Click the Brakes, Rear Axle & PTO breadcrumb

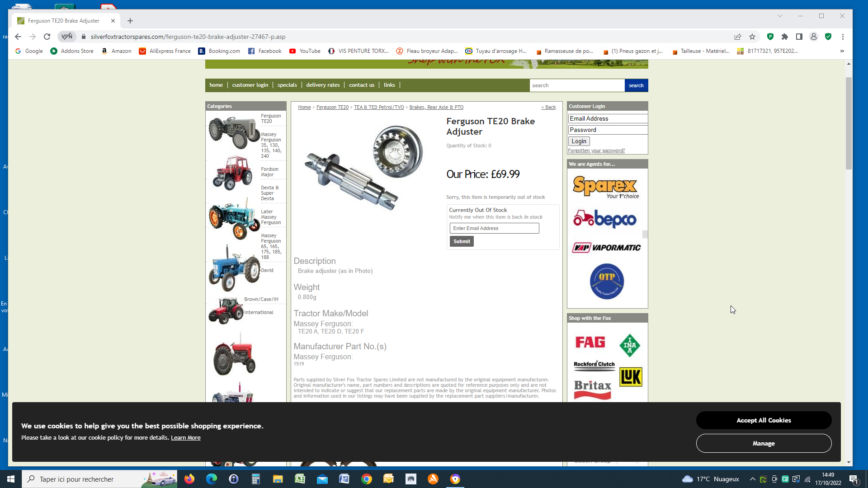coord(436,107)
